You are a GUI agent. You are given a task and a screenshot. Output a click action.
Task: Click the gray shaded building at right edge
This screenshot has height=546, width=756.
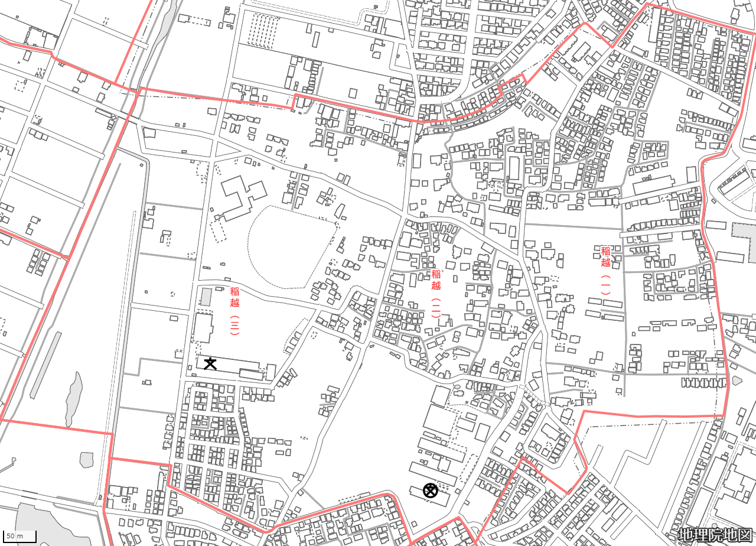tap(744, 242)
